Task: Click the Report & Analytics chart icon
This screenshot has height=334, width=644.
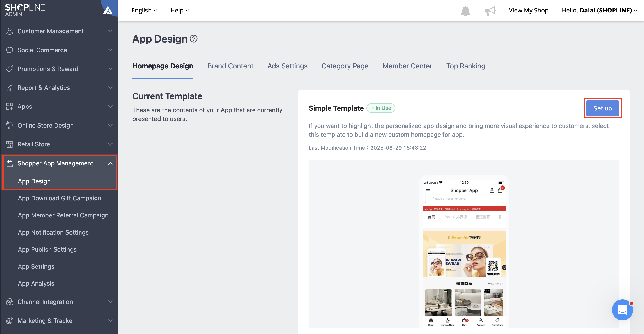Action: (x=9, y=88)
